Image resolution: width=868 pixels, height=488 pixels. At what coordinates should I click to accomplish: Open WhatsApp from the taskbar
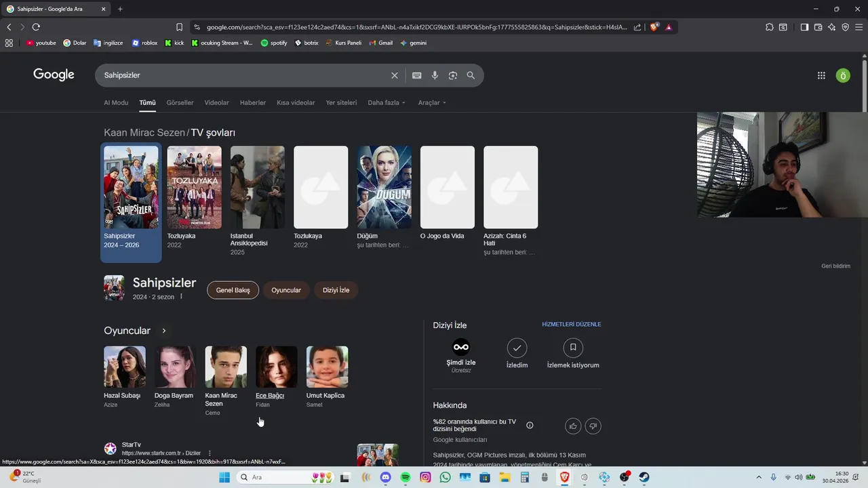tap(445, 477)
